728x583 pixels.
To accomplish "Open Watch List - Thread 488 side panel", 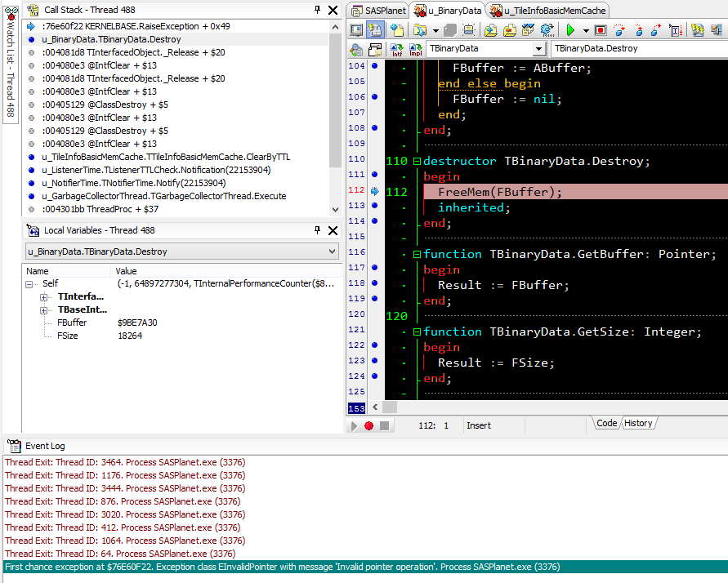I will (x=9, y=65).
